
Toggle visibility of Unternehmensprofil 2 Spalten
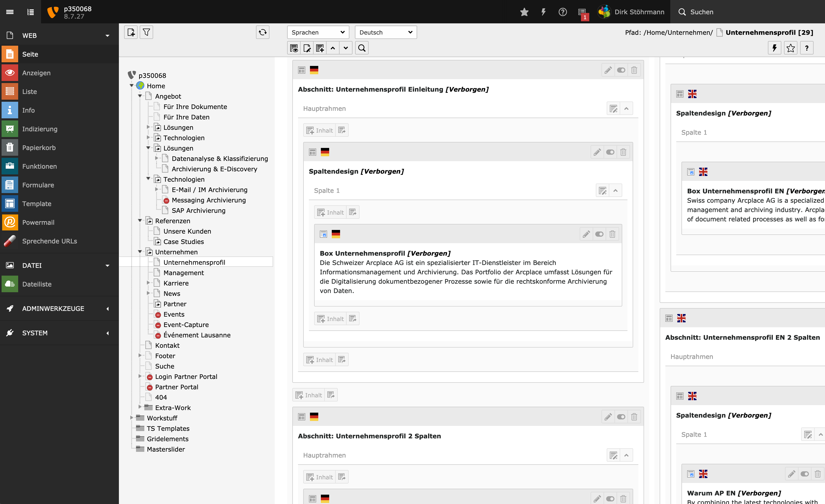[x=621, y=417]
